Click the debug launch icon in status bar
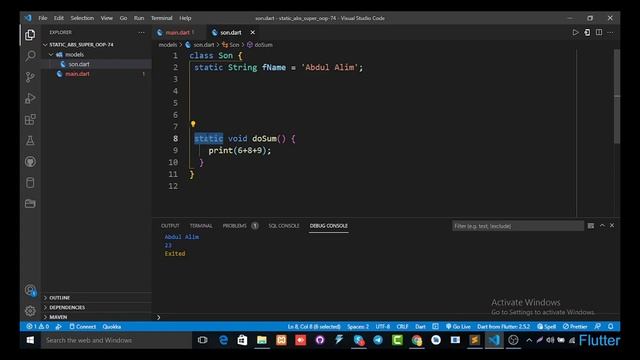Viewport: 640px width, 360px height. click(x=59, y=327)
